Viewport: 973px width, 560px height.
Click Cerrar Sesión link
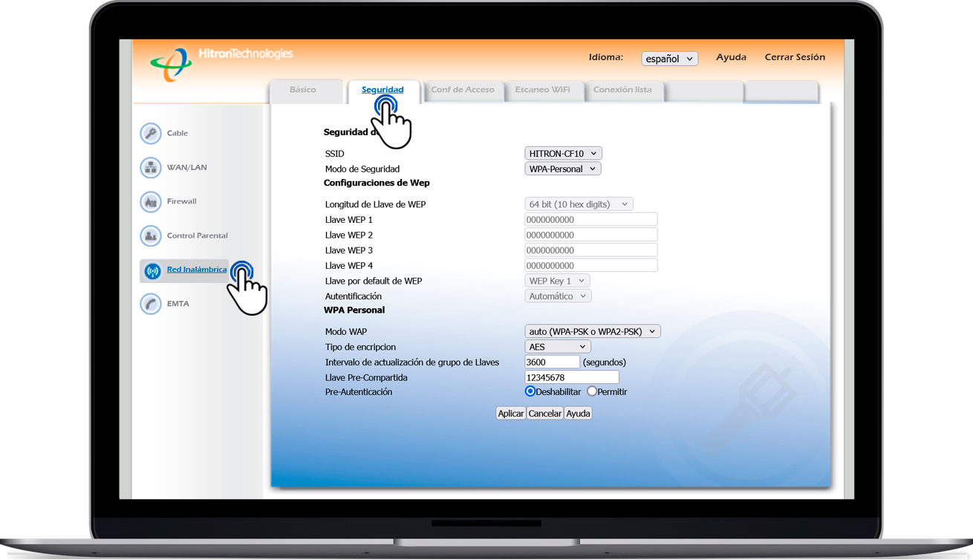[795, 57]
